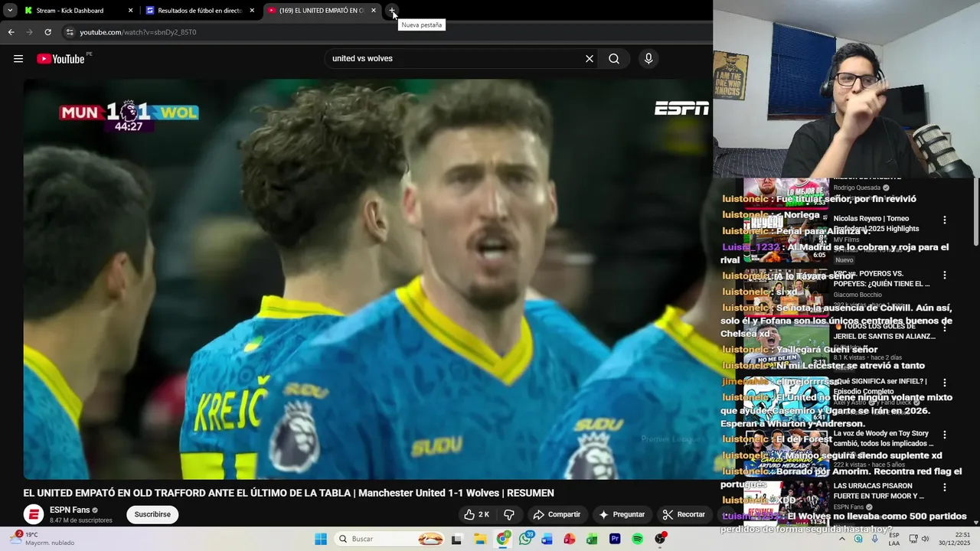The image size is (980, 551).
Task: Open Spotify from the taskbar
Action: [x=637, y=539]
